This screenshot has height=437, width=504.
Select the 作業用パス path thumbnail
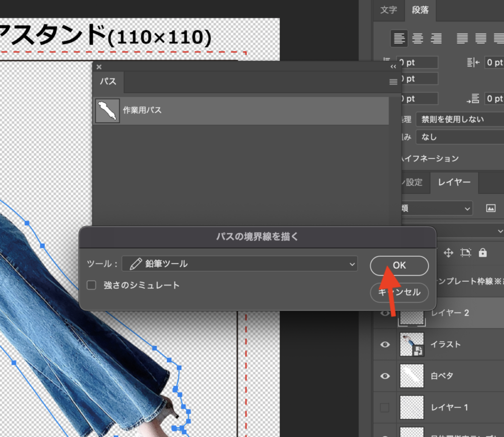(x=108, y=110)
